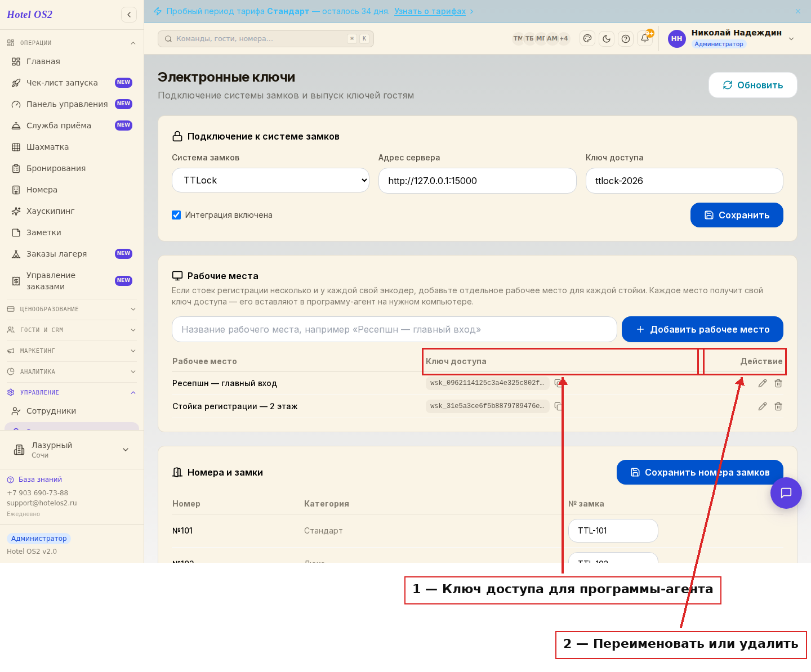Open Шахматка menu item
The image size is (811, 672).
(x=72, y=147)
